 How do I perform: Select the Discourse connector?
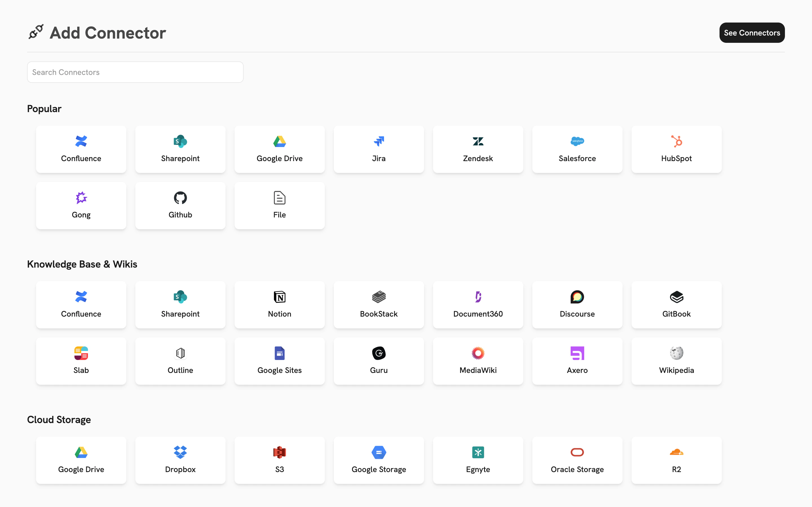click(x=577, y=305)
